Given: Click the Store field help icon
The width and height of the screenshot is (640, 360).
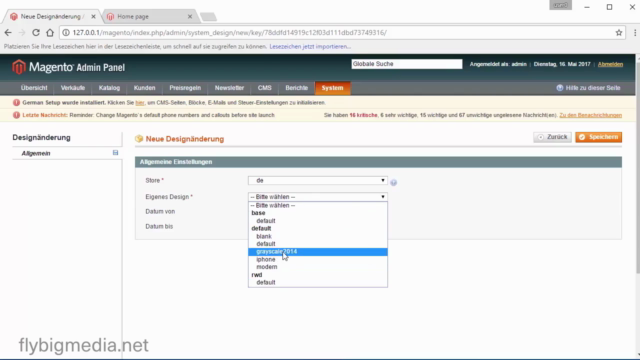Looking at the screenshot, I should point(393,182).
